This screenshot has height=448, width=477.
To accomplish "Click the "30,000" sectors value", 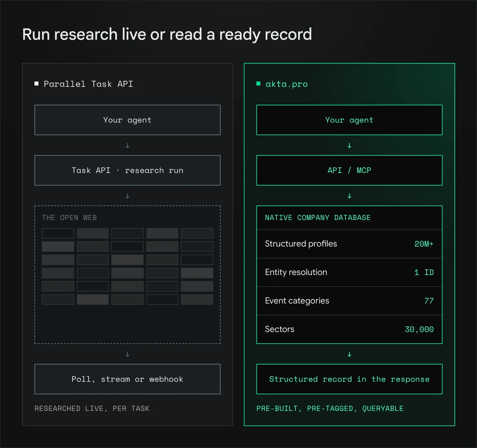I will pos(419,329).
